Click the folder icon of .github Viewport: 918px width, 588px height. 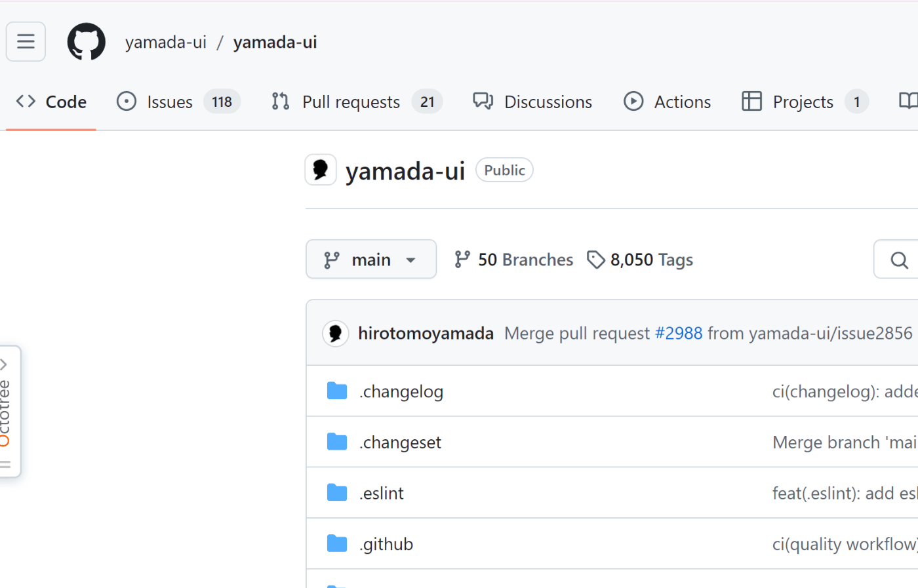click(x=337, y=543)
